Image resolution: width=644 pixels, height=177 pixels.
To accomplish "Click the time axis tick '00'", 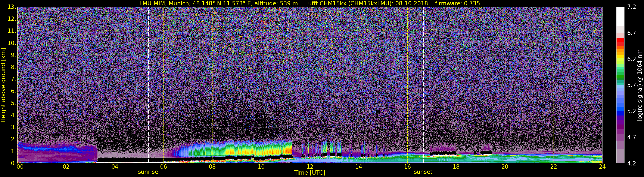I will (x=20, y=167).
